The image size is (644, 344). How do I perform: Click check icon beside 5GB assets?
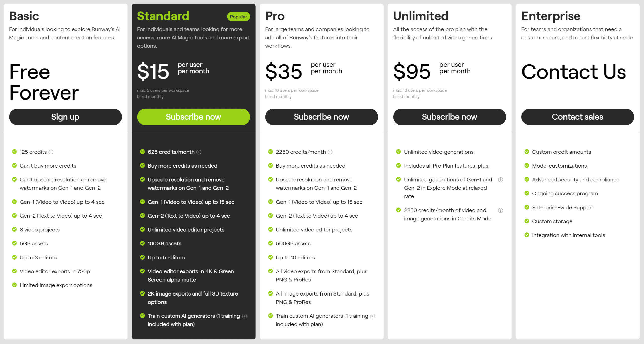14,243
